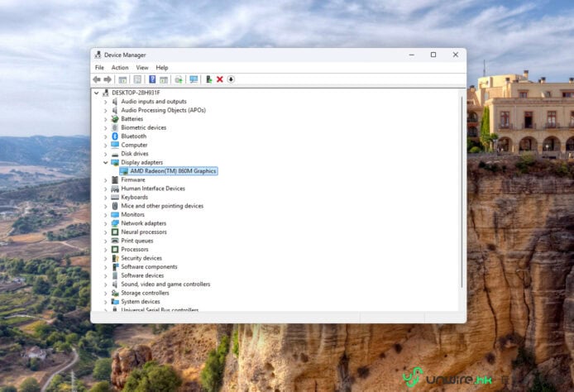Click the Forward arrow in toolbar
This screenshot has width=574, height=392.
click(x=108, y=79)
